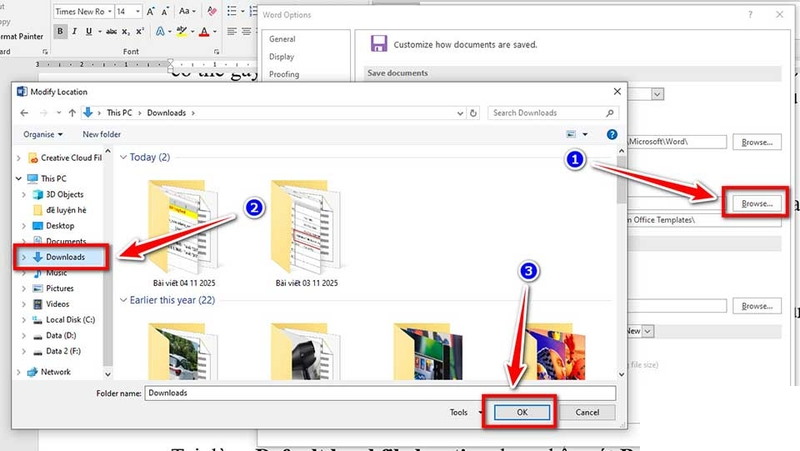The height and width of the screenshot is (451, 800).
Task: Select the Downloads folder in sidebar
Action: (65, 257)
